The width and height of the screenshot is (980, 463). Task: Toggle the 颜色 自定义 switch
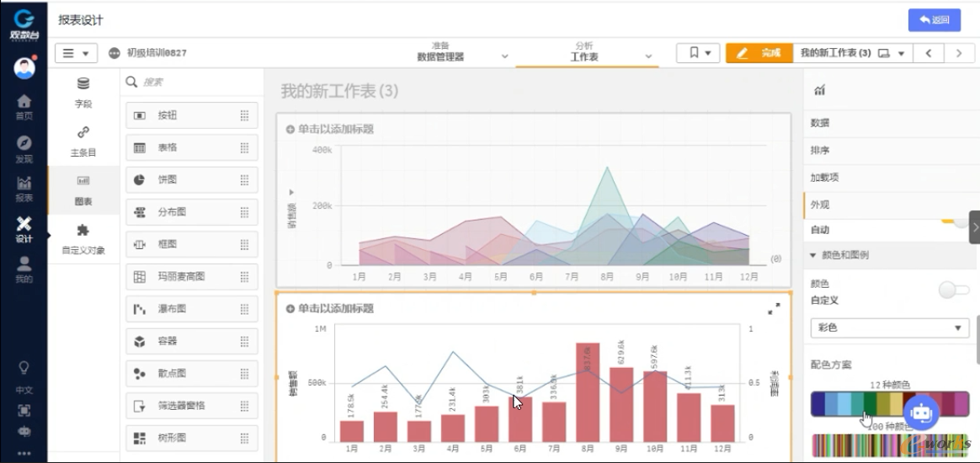pyautogui.click(x=954, y=290)
